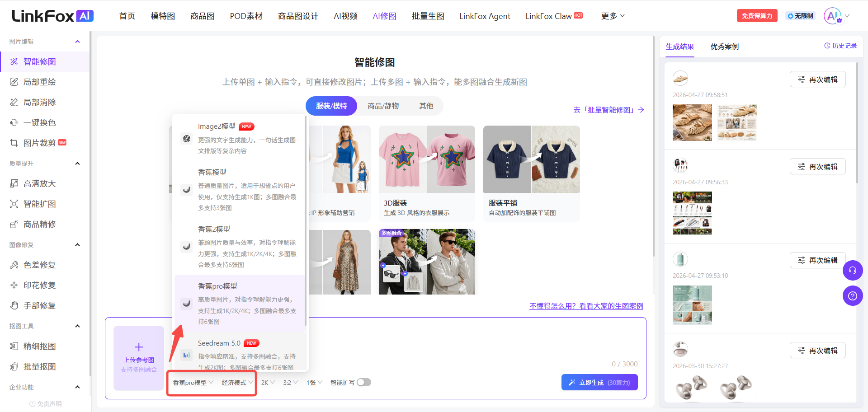This screenshot has width=868, height=412.
Task: Expand the 更多 menu
Action: coord(613,16)
